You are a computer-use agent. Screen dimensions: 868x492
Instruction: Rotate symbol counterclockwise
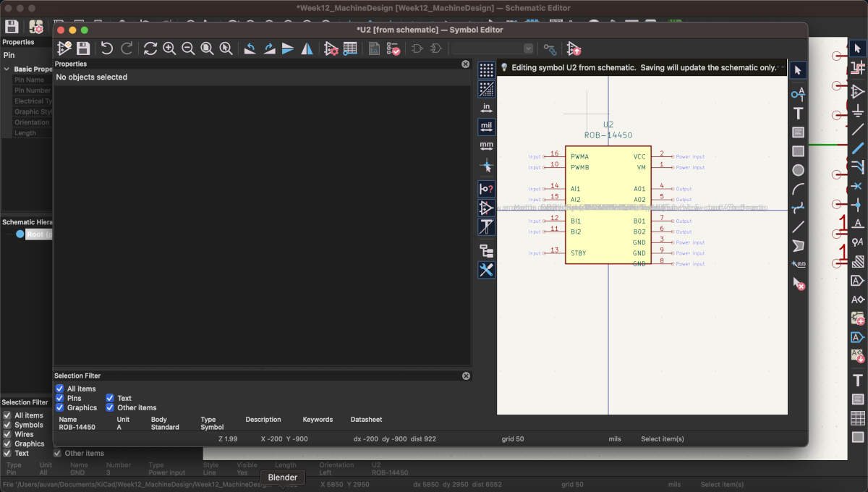point(250,48)
